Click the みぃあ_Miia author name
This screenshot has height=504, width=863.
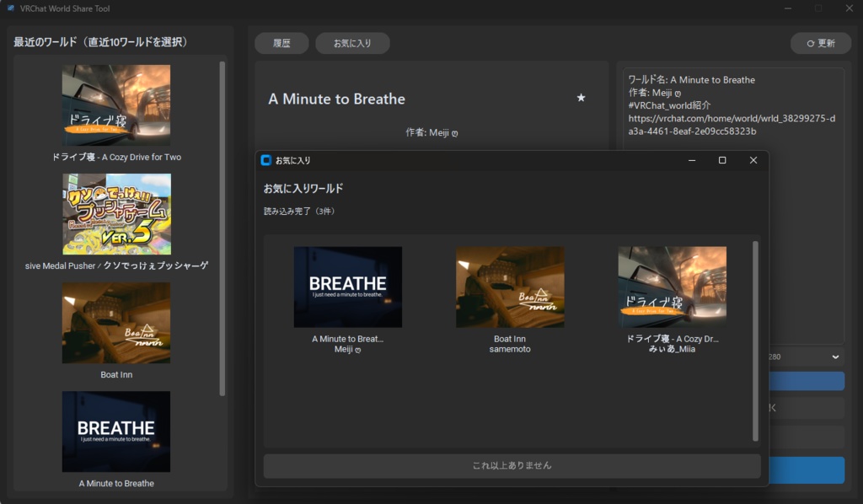click(x=672, y=350)
